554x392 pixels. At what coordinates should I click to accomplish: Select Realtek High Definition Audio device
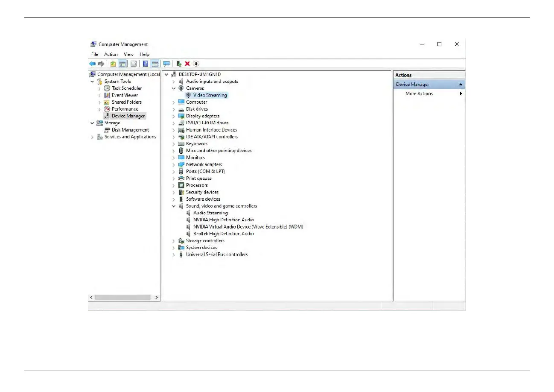point(223,234)
